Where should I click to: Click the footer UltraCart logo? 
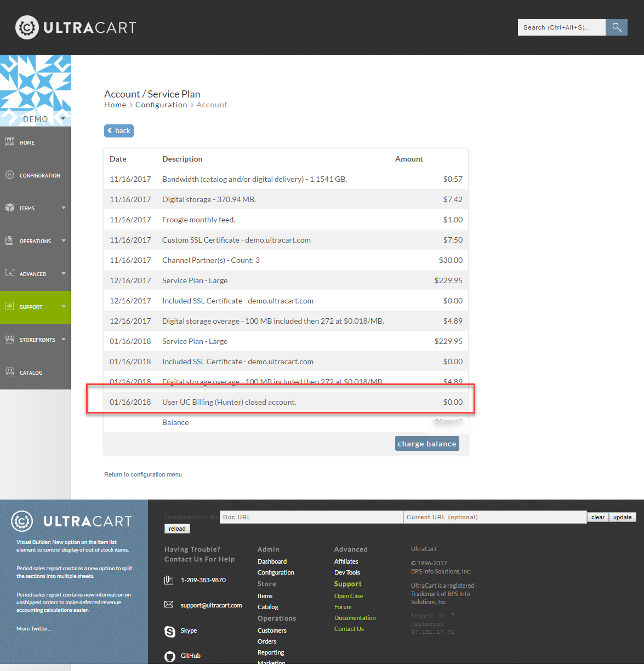(x=71, y=521)
